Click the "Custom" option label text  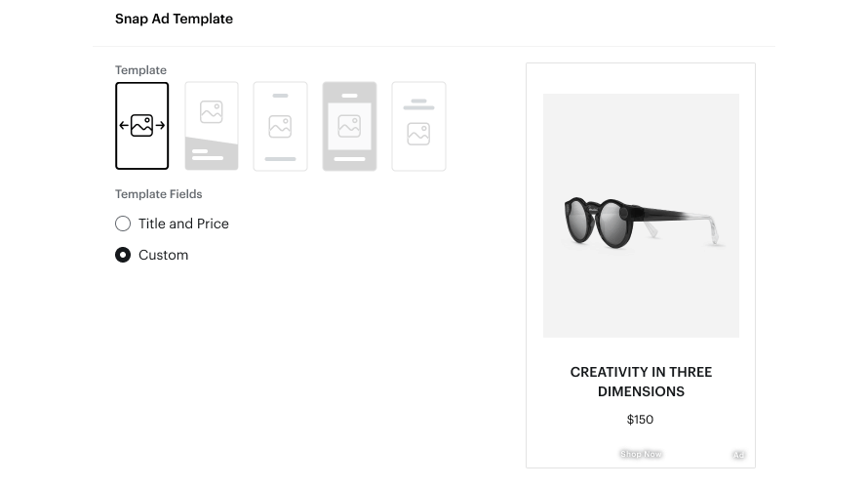tap(163, 255)
